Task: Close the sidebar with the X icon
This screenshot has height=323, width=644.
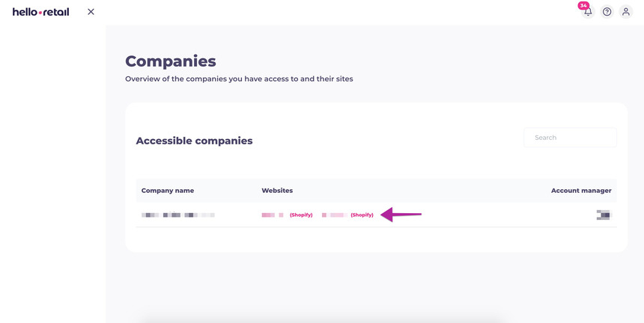Action: point(91,12)
